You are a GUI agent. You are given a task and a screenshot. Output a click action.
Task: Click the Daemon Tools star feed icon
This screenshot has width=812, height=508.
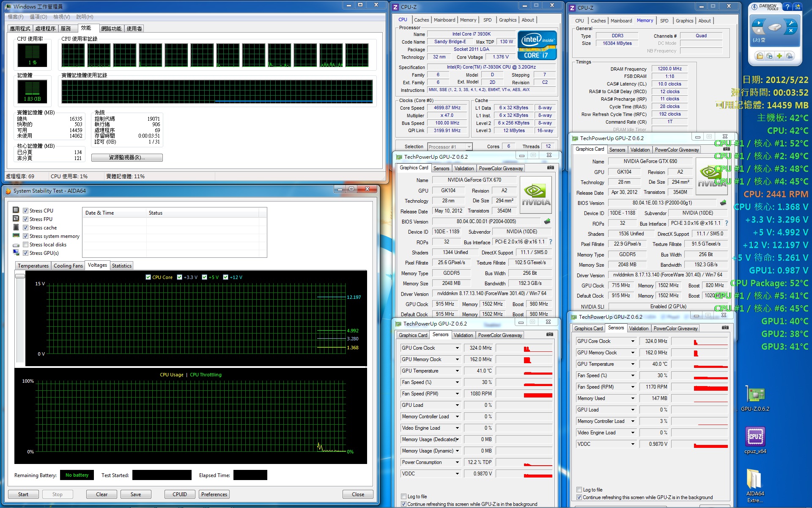tap(797, 7)
